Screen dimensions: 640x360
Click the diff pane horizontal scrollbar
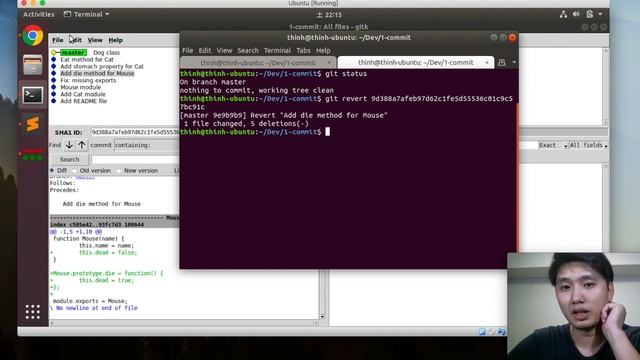(184, 323)
